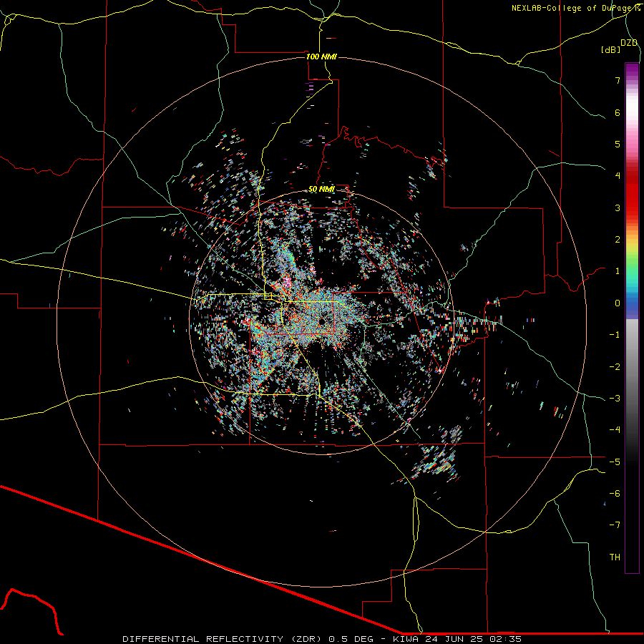Click the -6 value on the color scale

[615, 494]
